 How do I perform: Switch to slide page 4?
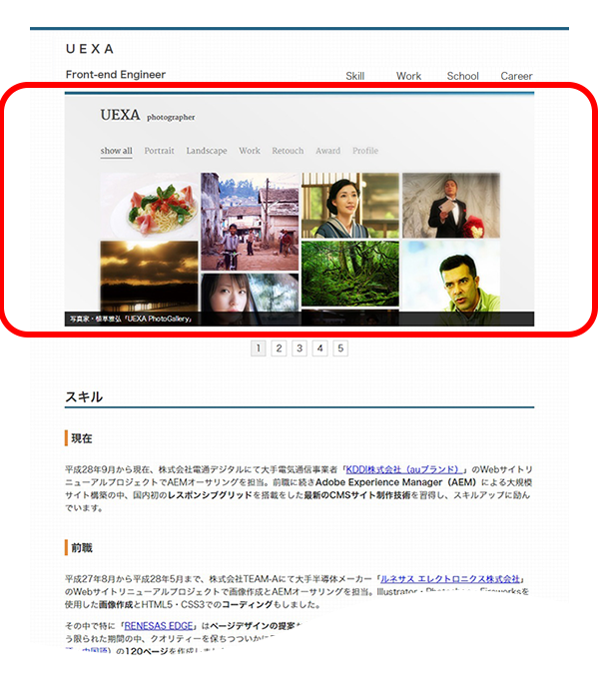320,349
